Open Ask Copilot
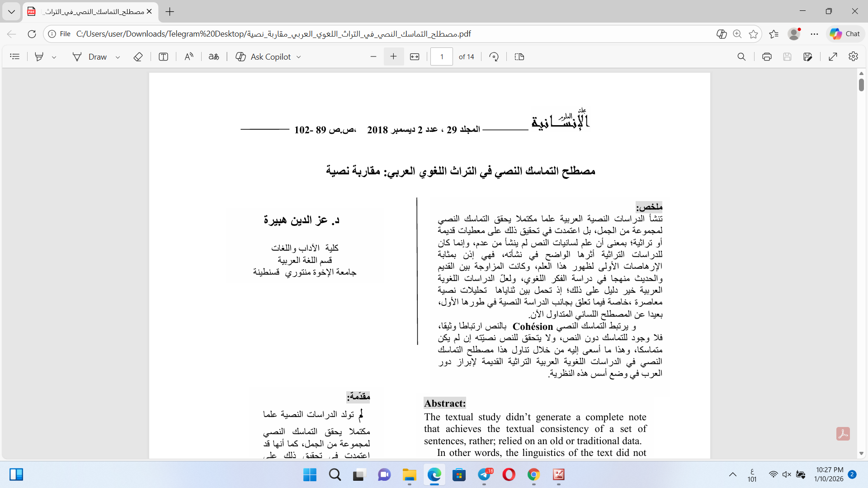Screen dimensions: 868x488 click(x=264, y=56)
